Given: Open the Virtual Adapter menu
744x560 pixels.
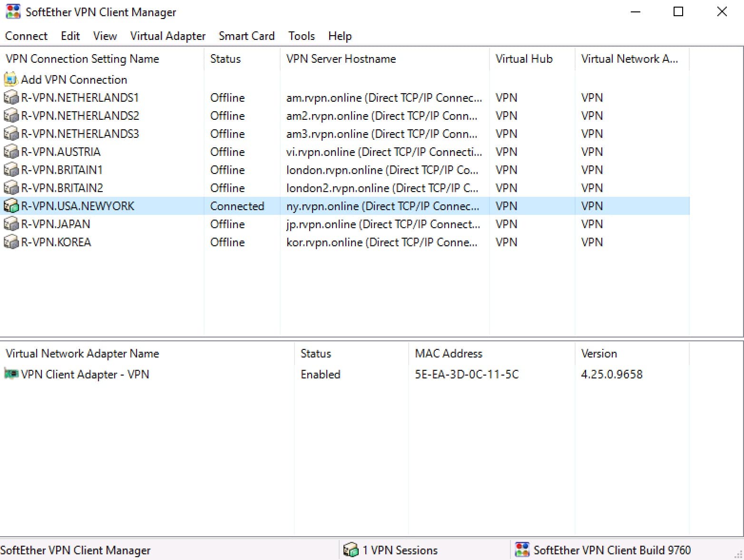Looking at the screenshot, I should [x=167, y=36].
